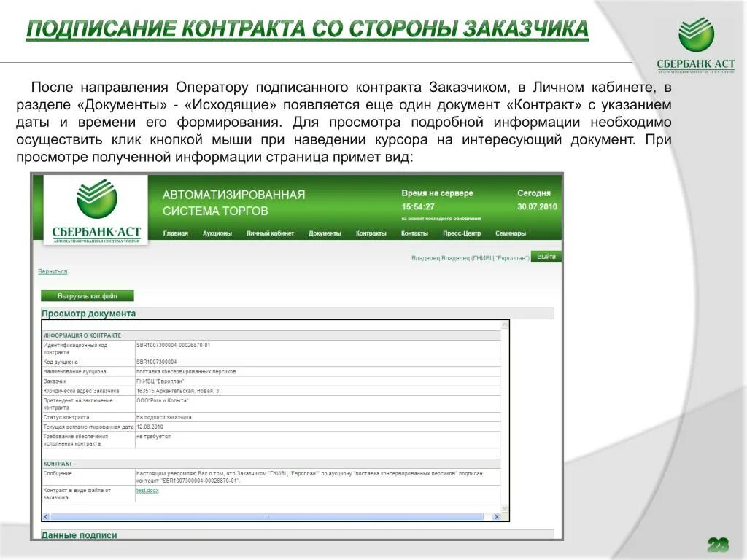Select ООО"Рога и Копыта" value

click(163, 400)
